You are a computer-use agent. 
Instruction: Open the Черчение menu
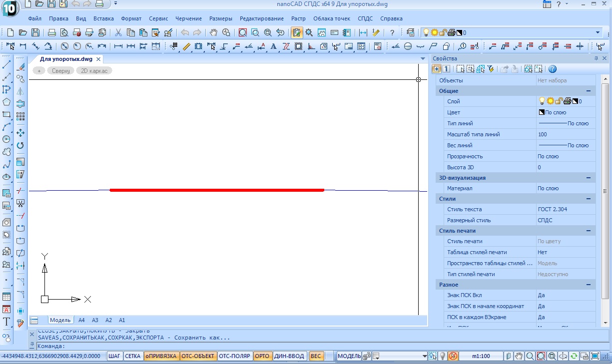point(188,18)
